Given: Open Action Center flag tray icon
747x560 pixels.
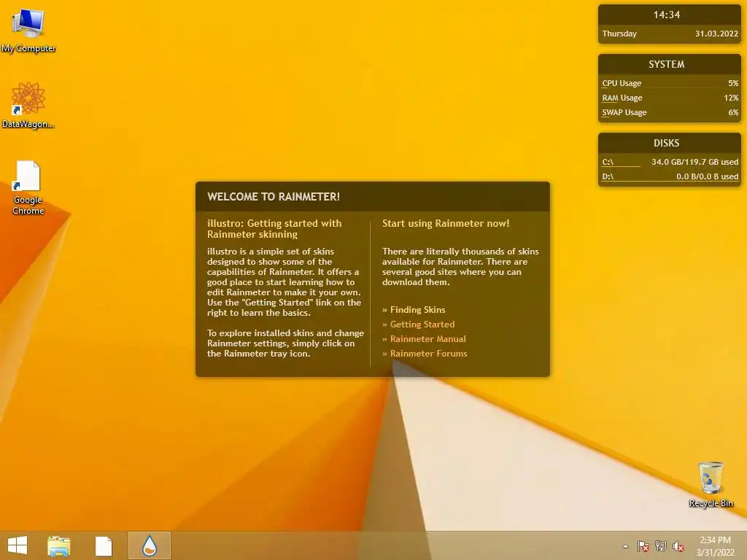Looking at the screenshot, I should tap(643, 546).
